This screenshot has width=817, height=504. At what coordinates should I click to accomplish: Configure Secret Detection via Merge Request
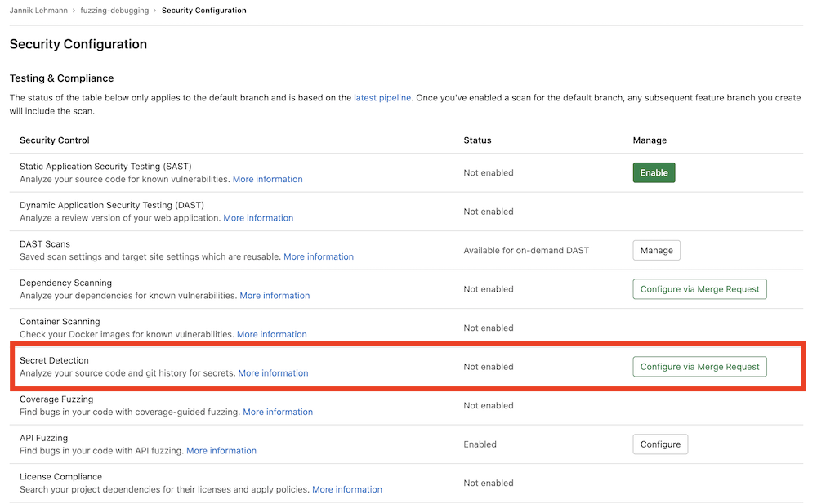tap(699, 366)
